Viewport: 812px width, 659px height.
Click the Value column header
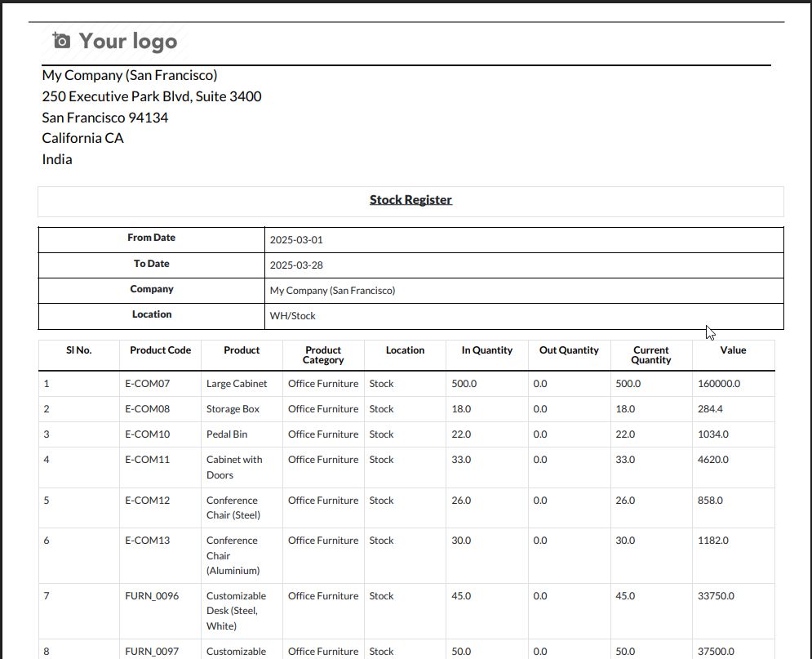tap(733, 350)
